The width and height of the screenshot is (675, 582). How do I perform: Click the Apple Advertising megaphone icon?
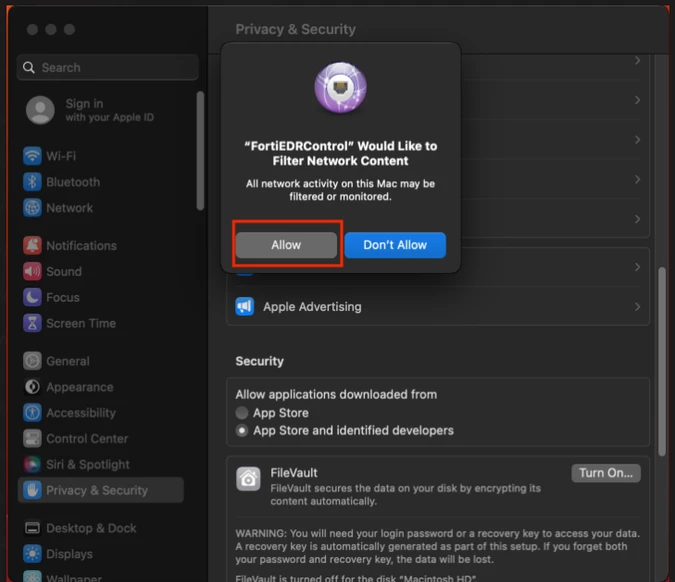pos(245,306)
